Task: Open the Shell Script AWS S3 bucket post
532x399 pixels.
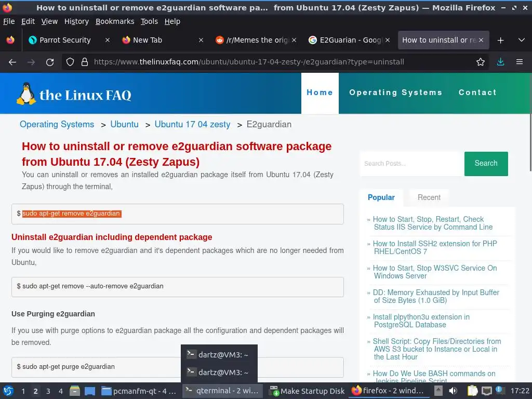Action: click(436, 349)
